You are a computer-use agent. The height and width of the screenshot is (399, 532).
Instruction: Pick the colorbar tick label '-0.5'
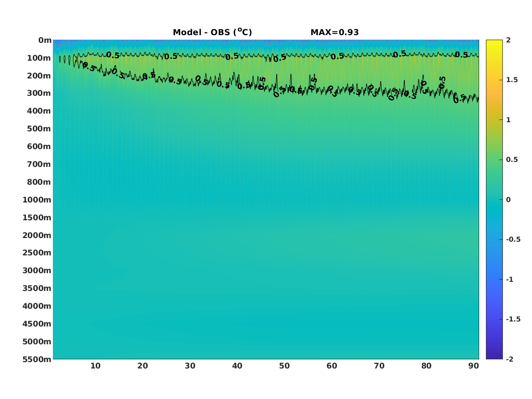(513, 239)
